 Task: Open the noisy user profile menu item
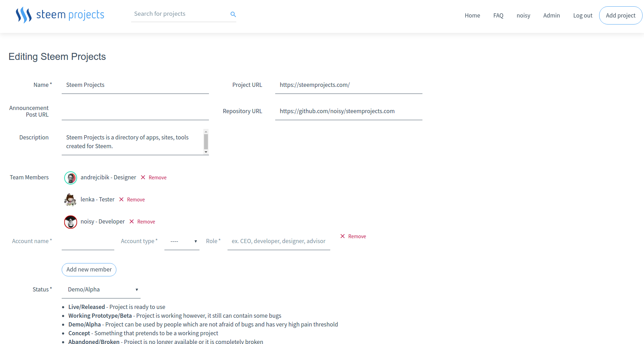523,15
